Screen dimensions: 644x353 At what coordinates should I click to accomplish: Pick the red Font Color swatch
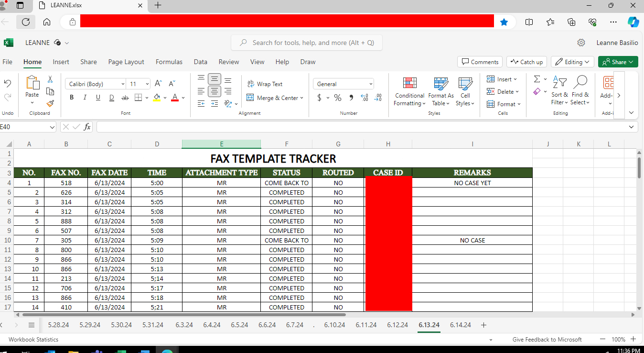pos(175,98)
